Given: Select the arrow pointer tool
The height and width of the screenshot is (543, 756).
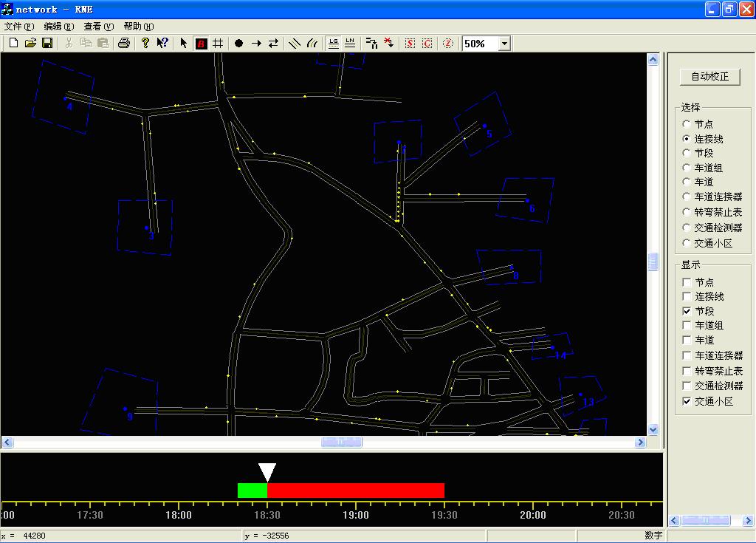Looking at the screenshot, I should 184,44.
